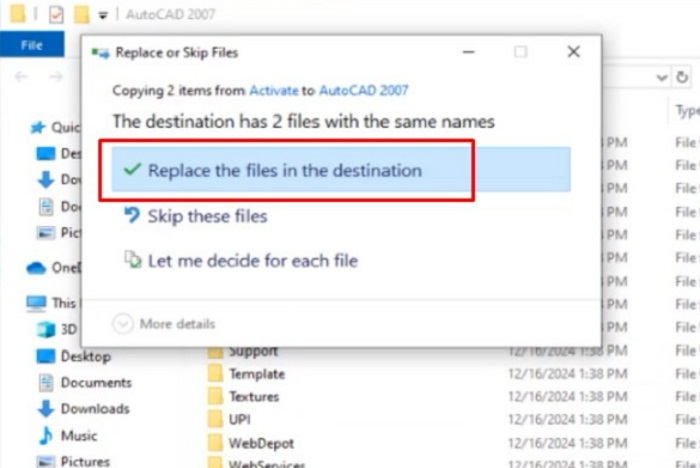The width and height of the screenshot is (700, 468).
Task: Sort by the Type column header
Action: 687,111
